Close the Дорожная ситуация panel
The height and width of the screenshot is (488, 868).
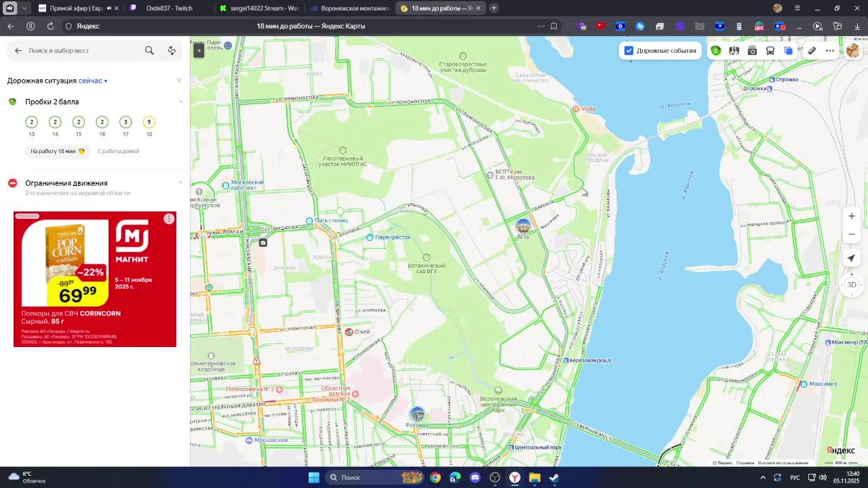pyautogui.click(x=179, y=81)
